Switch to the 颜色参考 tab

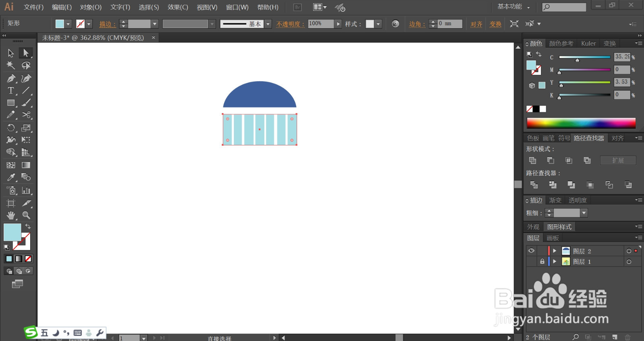click(561, 43)
